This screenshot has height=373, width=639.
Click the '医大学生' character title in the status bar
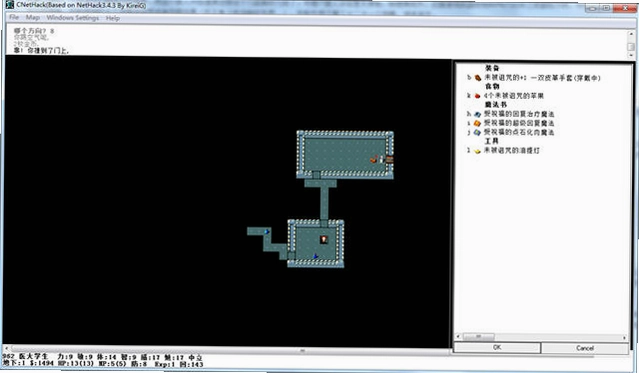33,356
